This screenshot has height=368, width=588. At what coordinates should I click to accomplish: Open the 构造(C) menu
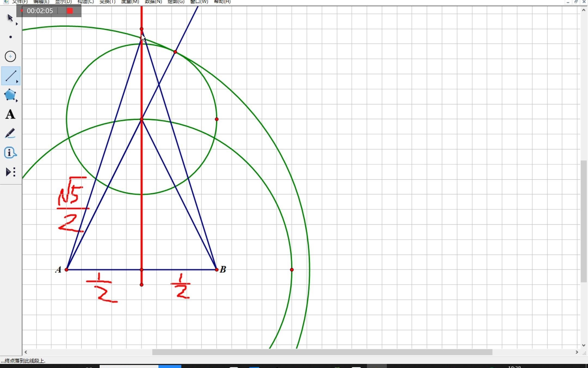[85, 2]
